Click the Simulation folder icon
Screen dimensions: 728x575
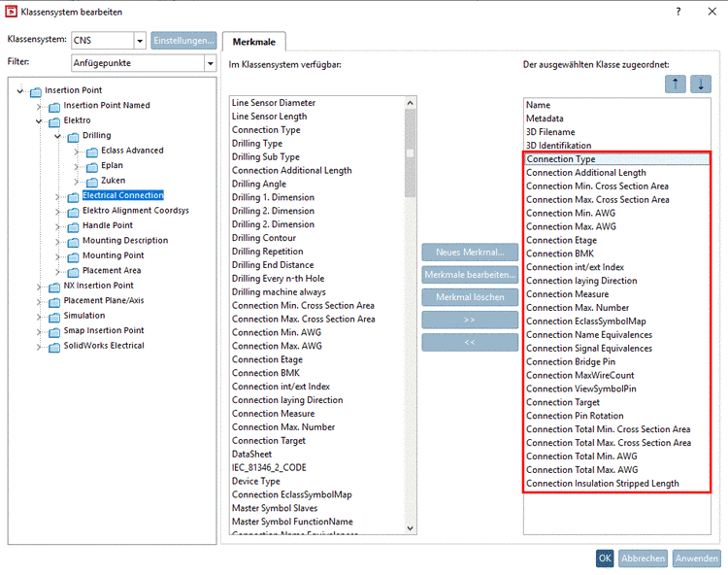54,318
